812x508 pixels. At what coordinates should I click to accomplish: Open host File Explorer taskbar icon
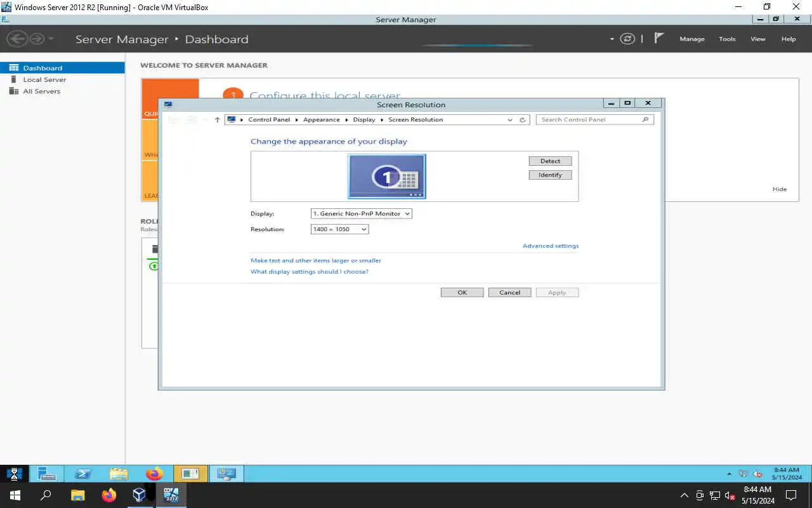tap(77, 495)
